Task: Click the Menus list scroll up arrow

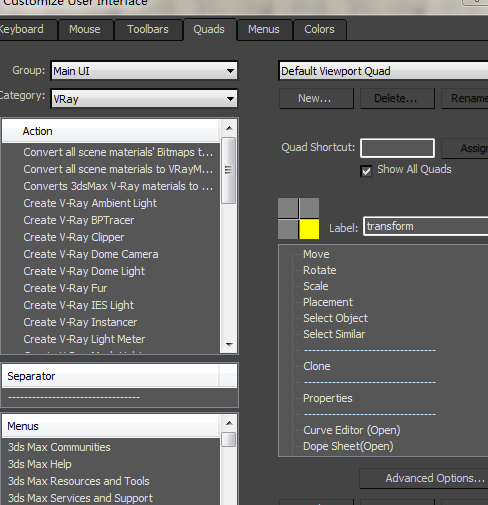Action: (x=229, y=423)
